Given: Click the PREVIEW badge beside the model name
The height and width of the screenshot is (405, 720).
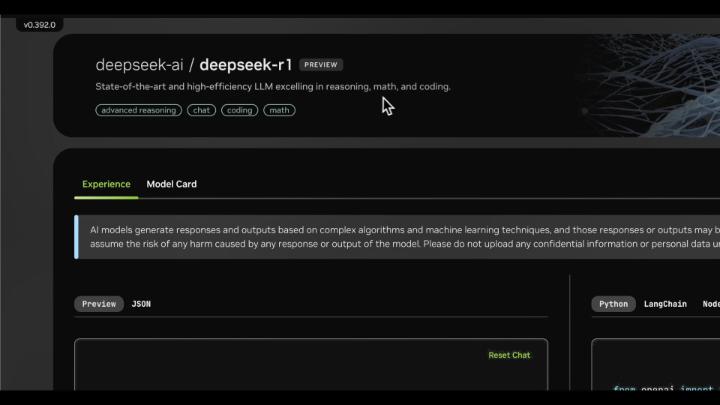Looking at the screenshot, I should [x=321, y=65].
